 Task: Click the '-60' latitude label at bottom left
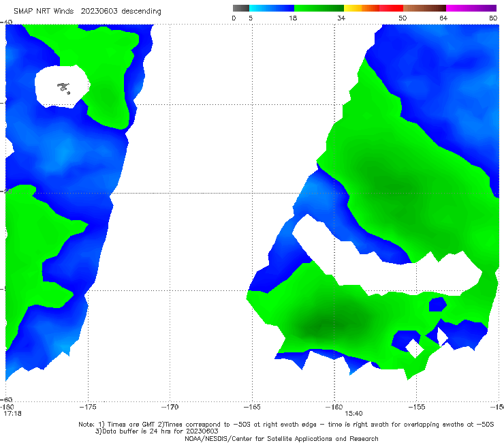click(x=6, y=399)
